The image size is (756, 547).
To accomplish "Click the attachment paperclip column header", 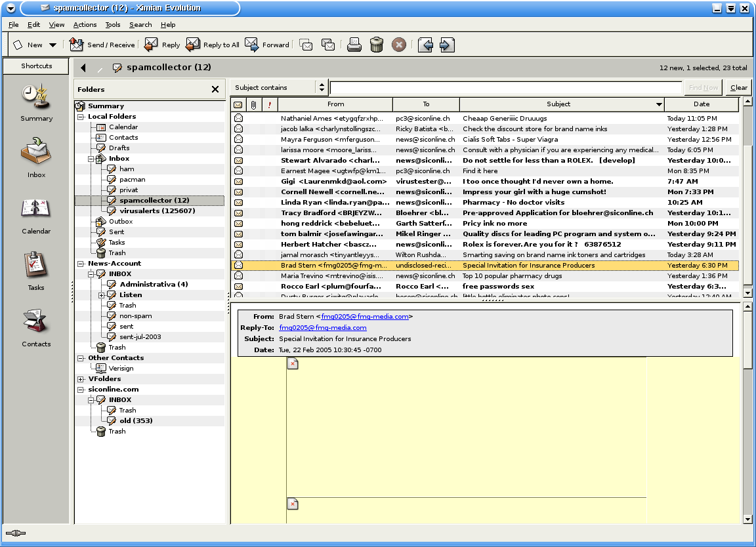I will [x=253, y=104].
